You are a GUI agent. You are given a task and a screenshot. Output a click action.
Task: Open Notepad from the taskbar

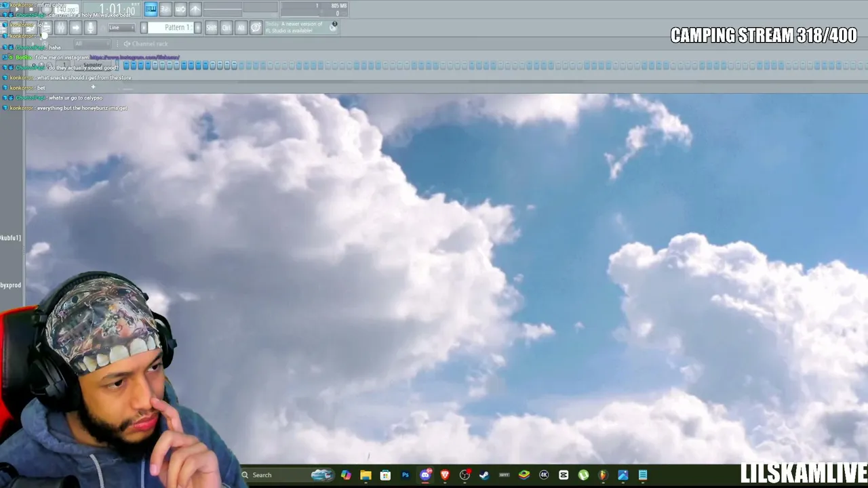coord(643,475)
